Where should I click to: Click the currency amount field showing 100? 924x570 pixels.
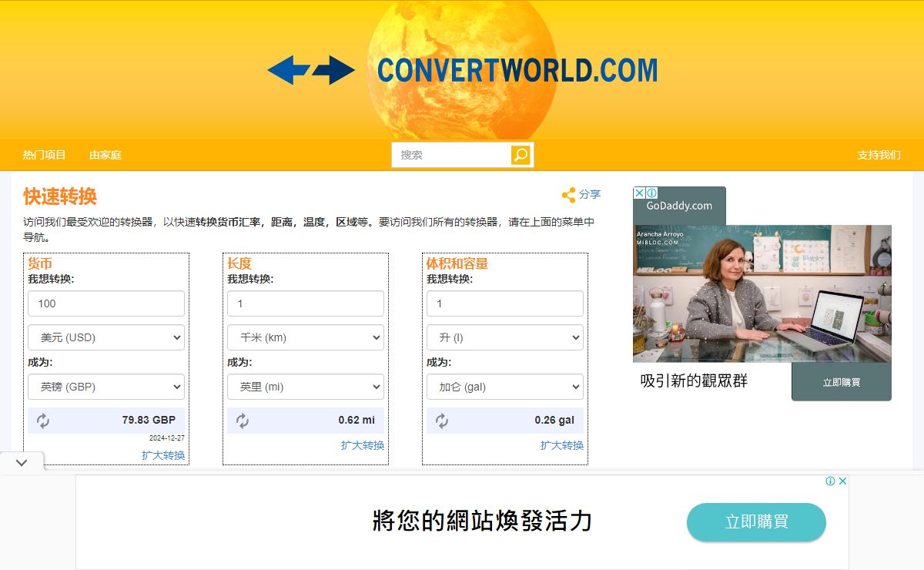tap(106, 303)
